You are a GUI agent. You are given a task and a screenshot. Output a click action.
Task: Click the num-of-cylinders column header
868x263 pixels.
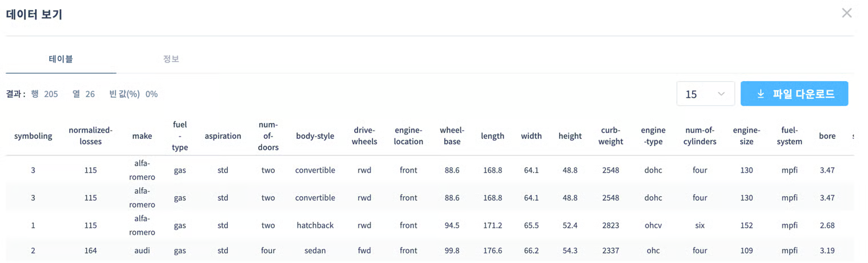[700, 136]
